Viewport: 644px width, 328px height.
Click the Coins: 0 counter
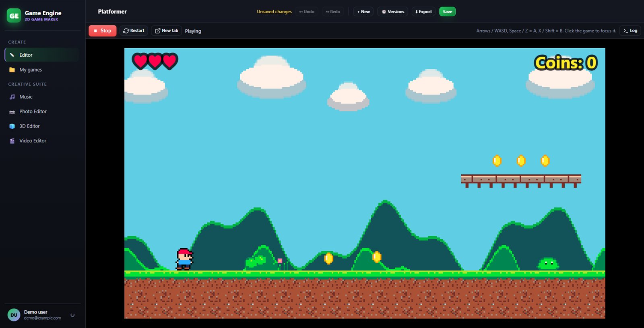[x=566, y=63]
